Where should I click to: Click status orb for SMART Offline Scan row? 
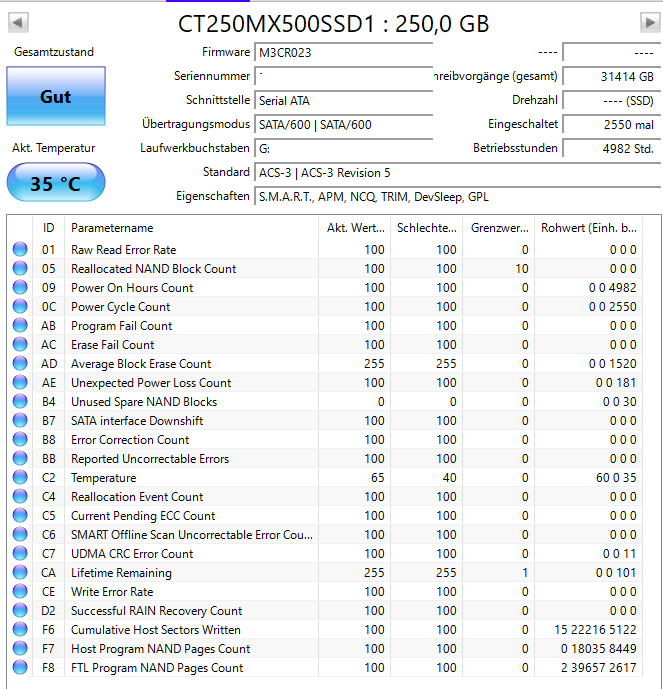click(20, 534)
